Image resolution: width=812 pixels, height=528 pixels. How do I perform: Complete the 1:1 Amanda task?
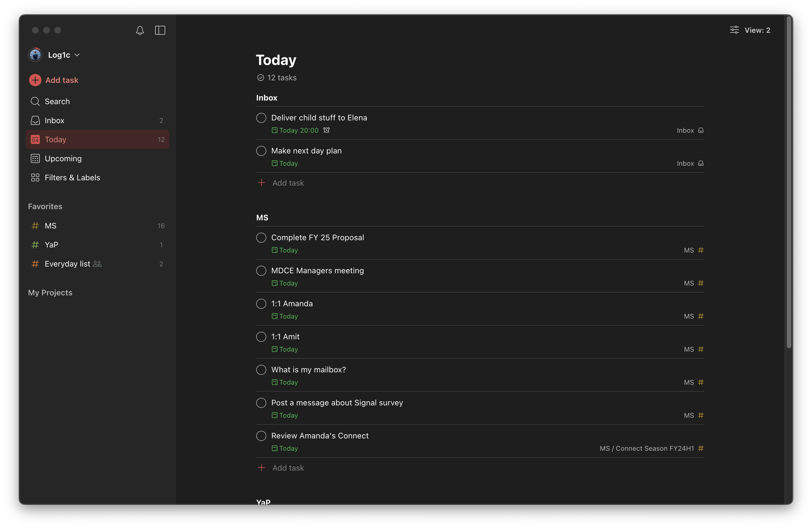click(261, 304)
